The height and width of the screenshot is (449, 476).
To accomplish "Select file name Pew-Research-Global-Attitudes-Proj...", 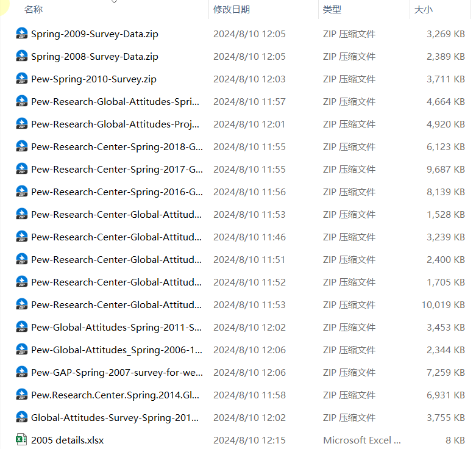I will point(115,124).
